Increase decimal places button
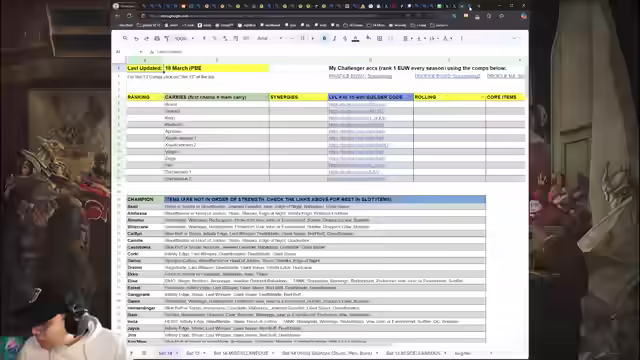640x360 pixels. coord(236,38)
